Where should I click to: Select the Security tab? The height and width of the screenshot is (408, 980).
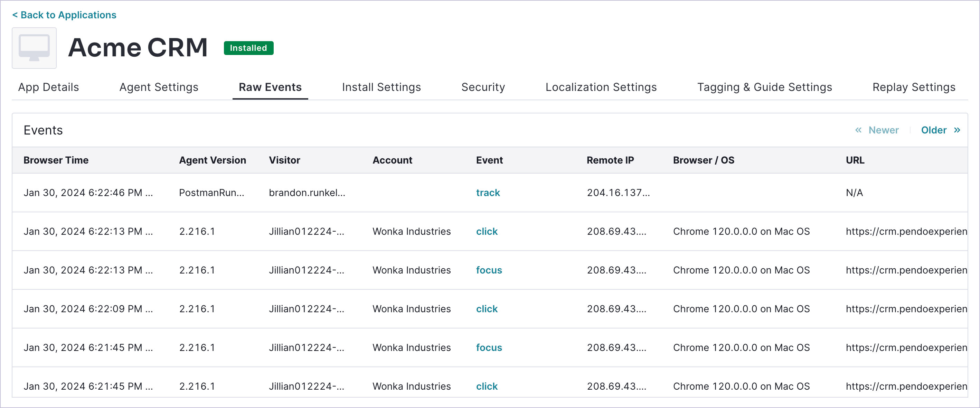tap(483, 87)
